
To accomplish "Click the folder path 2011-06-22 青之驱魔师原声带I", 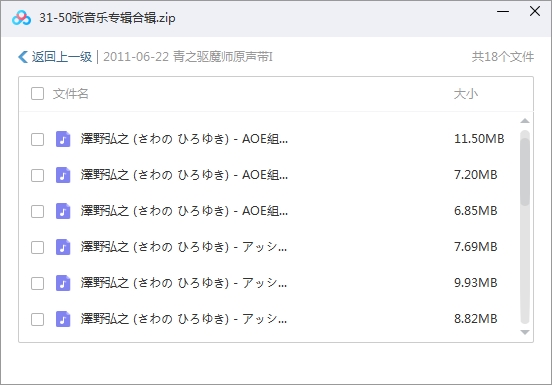I will pos(188,57).
